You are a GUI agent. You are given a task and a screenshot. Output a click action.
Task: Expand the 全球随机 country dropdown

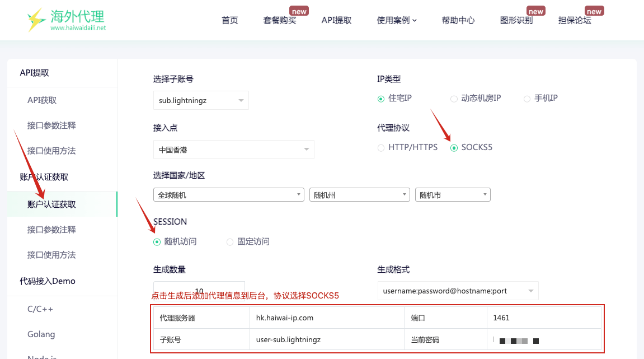tap(228, 195)
